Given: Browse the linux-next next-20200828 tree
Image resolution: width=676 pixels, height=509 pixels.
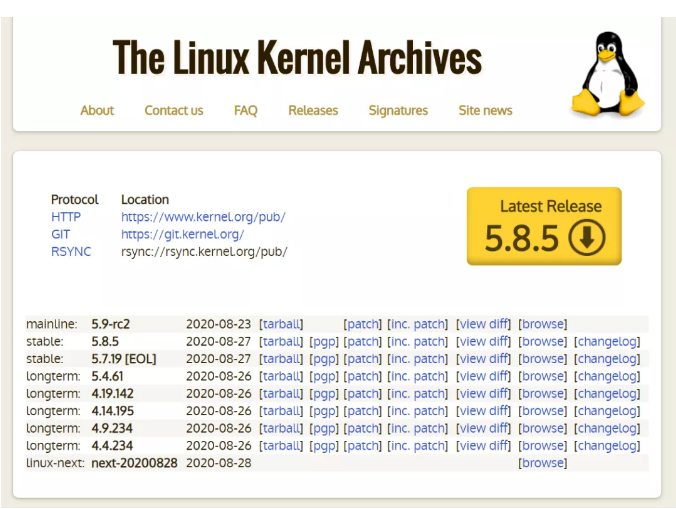Looking at the screenshot, I should tap(543, 463).
